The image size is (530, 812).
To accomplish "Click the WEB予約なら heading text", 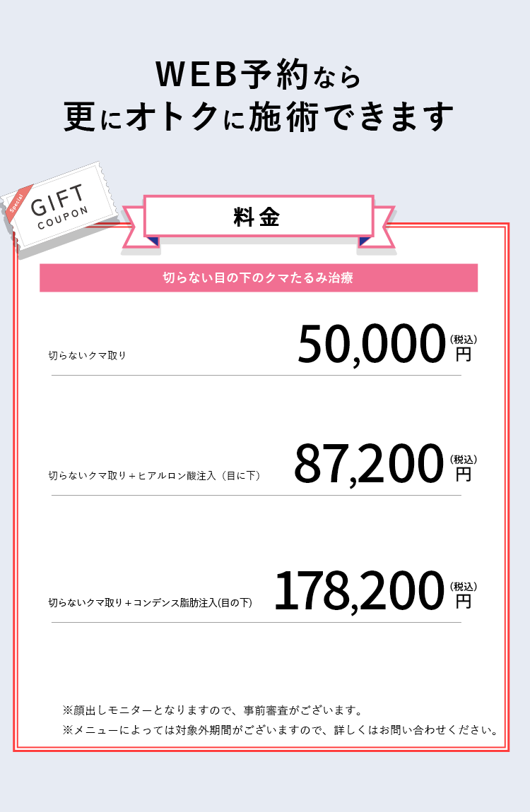I will point(259,75).
